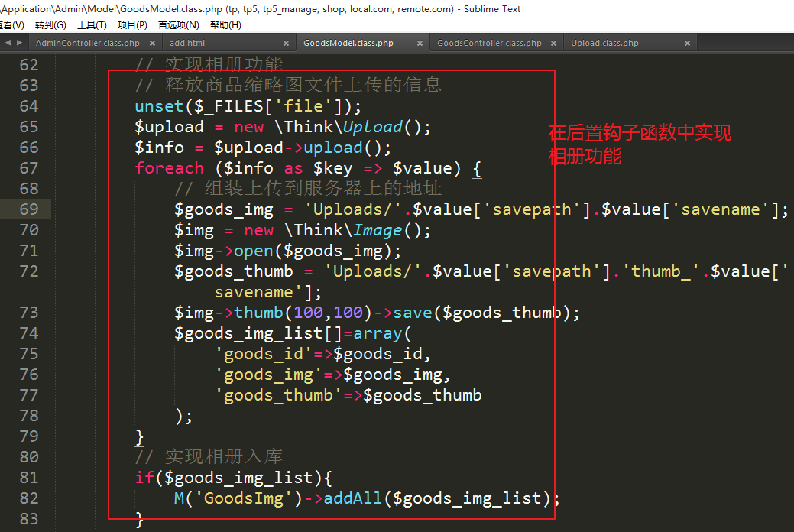Close the GoodsModel.class.php tab

(x=420, y=44)
